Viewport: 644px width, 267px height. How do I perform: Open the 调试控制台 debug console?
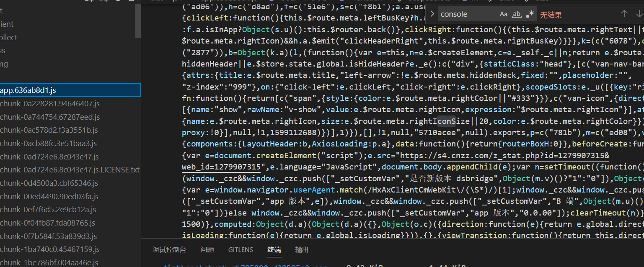coord(169,249)
